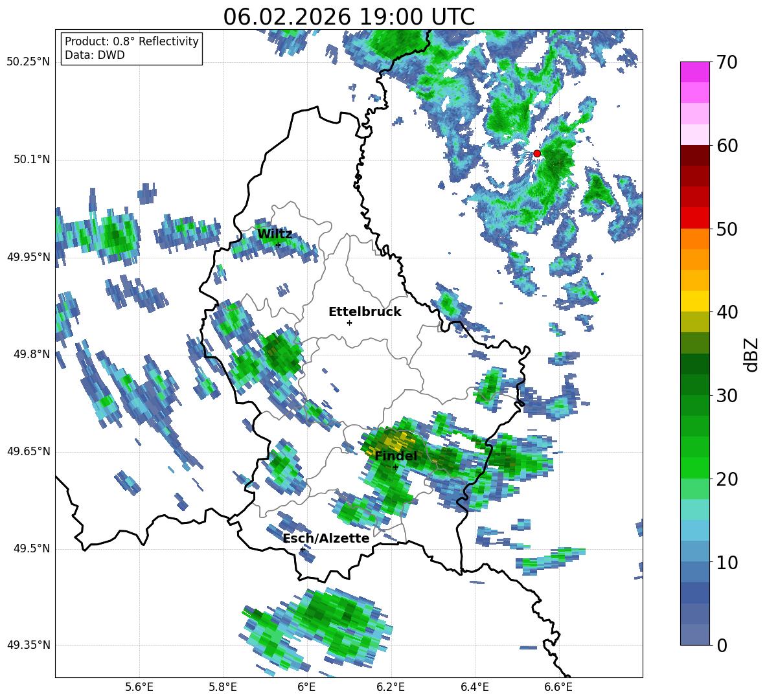
Task: Click the 6.6°E longitude tick label
Action: click(558, 687)
